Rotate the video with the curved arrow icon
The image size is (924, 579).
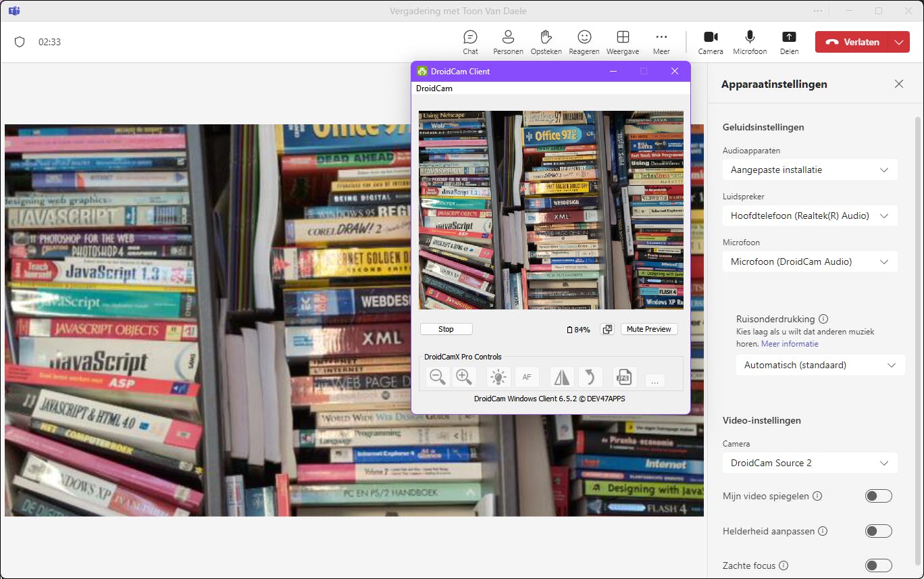(x=590, y=377)
